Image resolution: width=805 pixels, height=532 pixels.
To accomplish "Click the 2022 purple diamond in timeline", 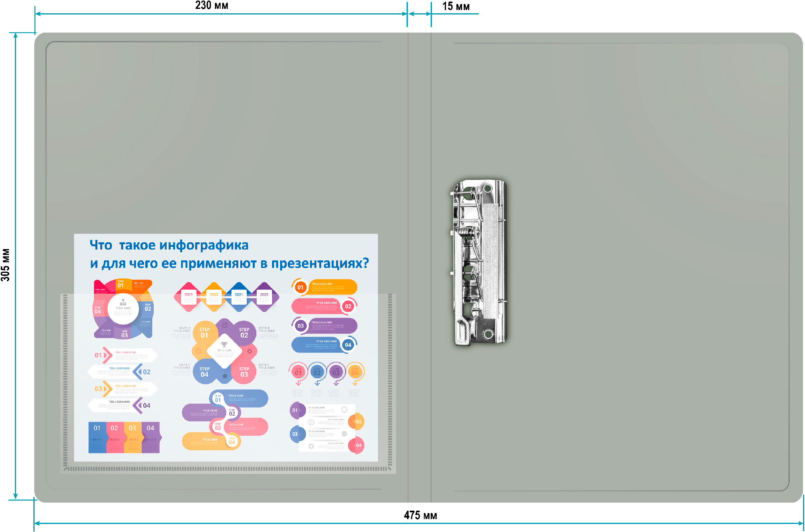I will click(x=264, y=297).
